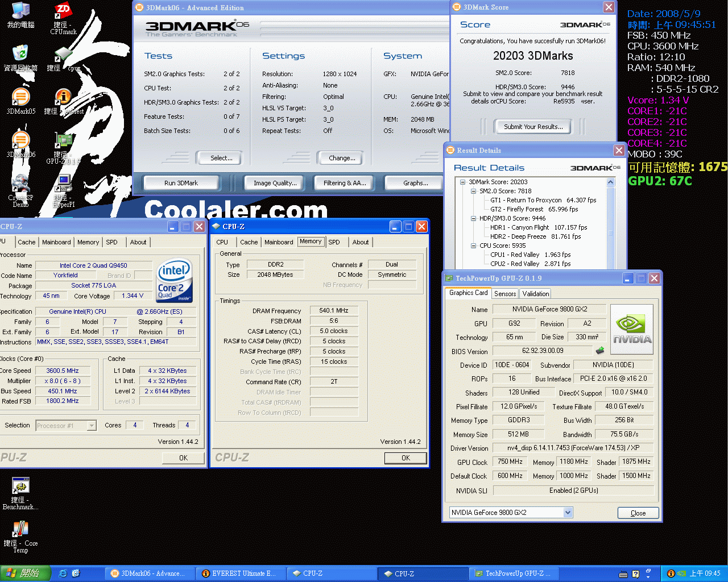This screenshot has width=728, height=582.
Task: Click the Filtering & AA... button
Action: [x=345, y=183]
